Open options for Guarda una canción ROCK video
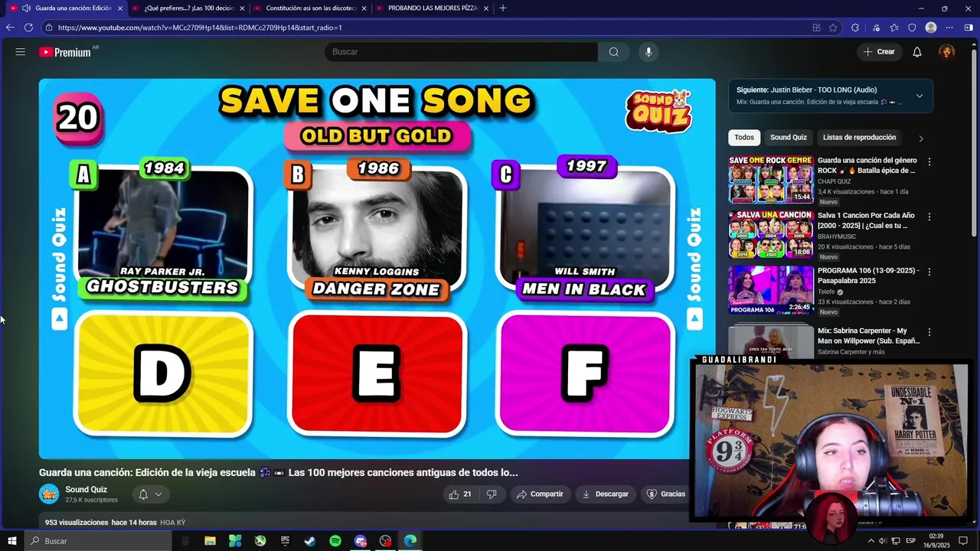The height and width of the screenshot is (551, 980). 929,161
